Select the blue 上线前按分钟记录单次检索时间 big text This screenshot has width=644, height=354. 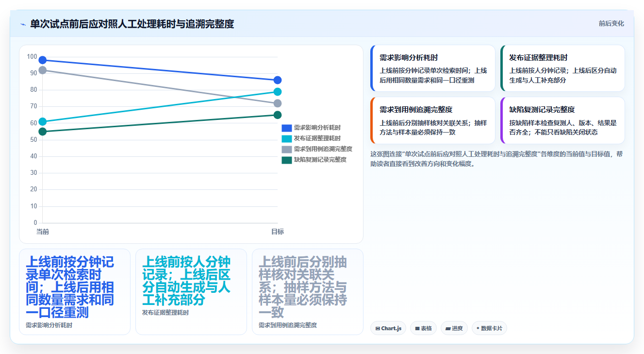click(70, 288)
